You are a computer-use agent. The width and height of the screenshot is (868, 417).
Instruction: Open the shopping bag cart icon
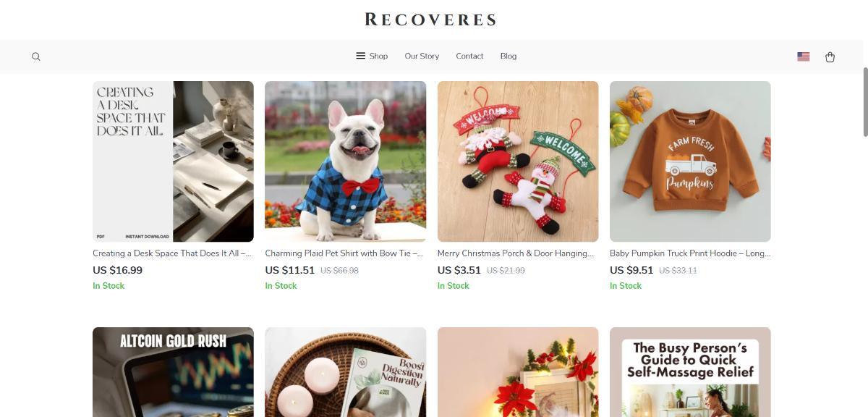click(830, 56)
